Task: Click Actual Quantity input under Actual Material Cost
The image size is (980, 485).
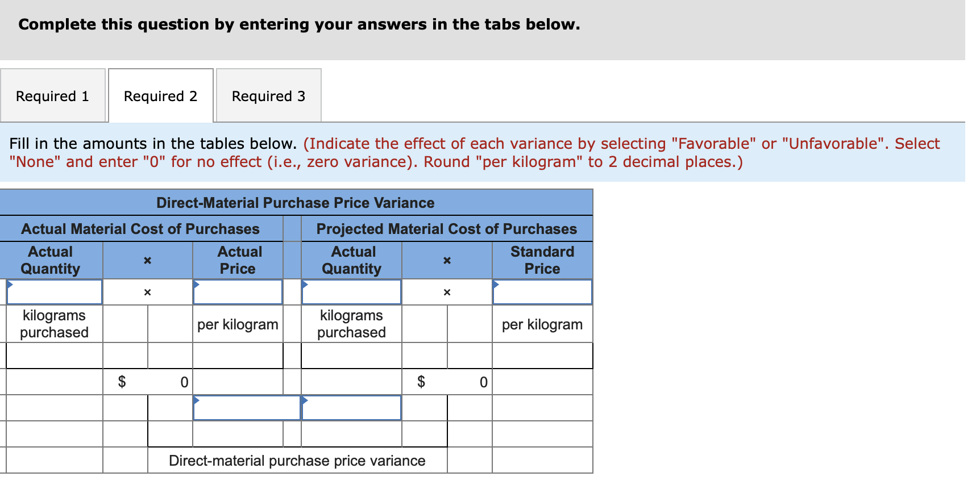Action: [x=55, y=292]
